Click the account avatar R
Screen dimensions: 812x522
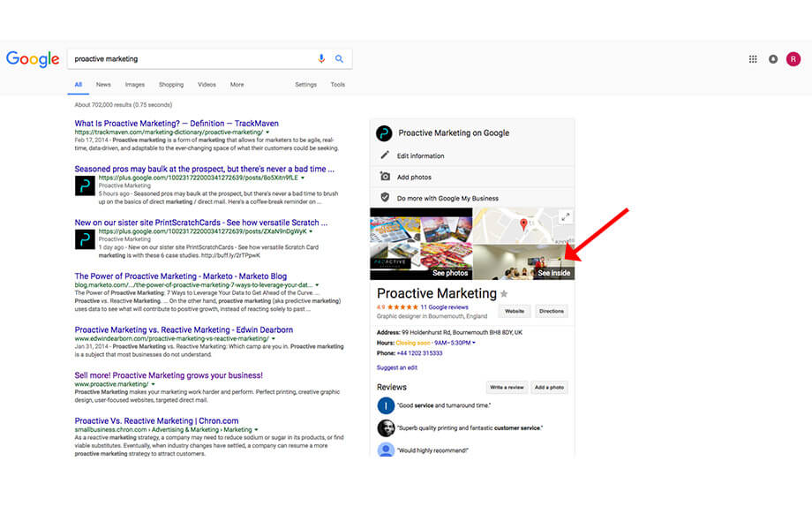793,59
